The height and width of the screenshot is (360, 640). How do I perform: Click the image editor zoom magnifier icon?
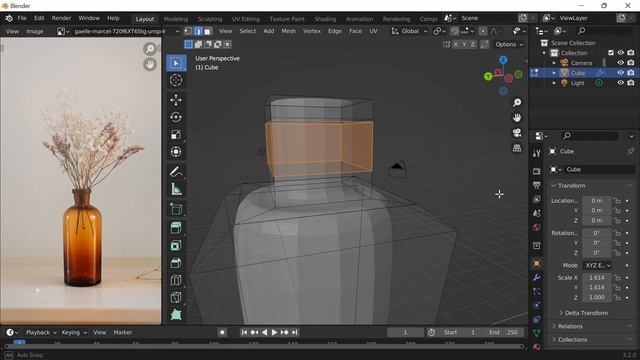pyautogui.click(x=150, y=49)
